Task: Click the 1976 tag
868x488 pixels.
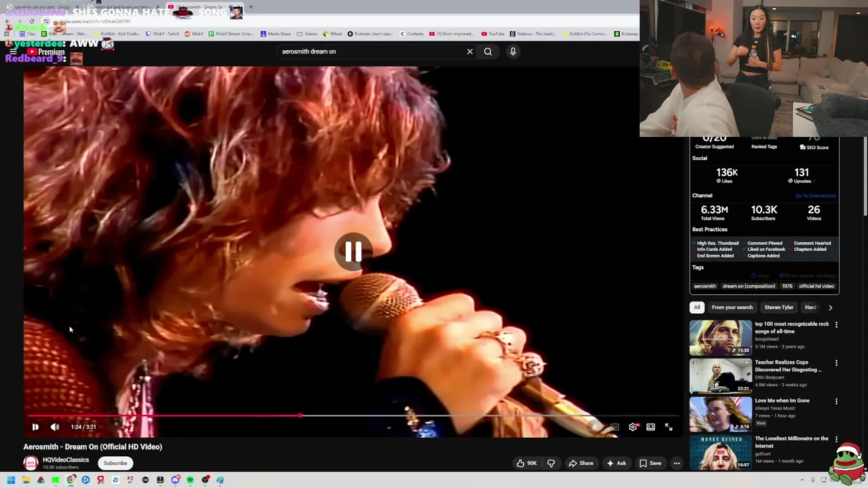Action: (x=787, y=286)
